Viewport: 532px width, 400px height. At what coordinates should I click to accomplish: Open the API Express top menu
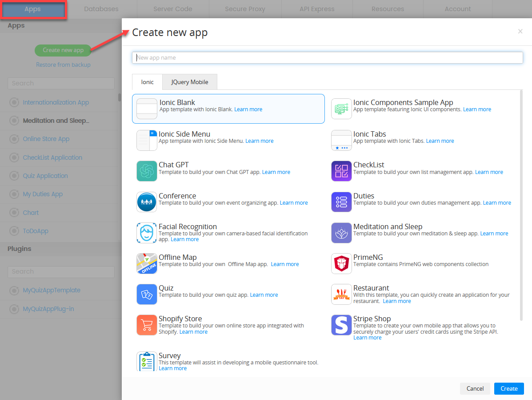click(x=317, y=9)
